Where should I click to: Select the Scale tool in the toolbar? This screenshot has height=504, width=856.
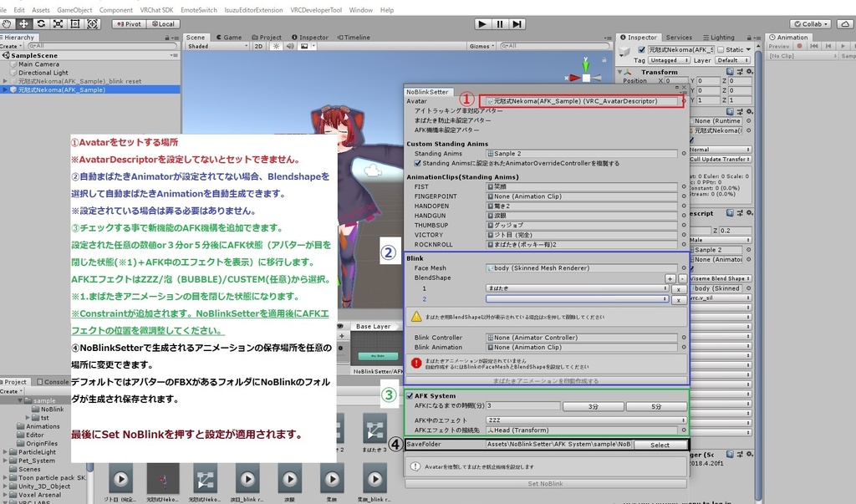click(x=58, y=24)
